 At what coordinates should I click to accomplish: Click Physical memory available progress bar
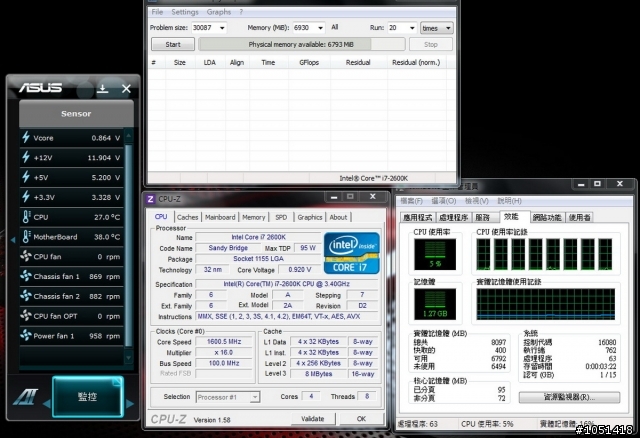click(x=301, y=44)
